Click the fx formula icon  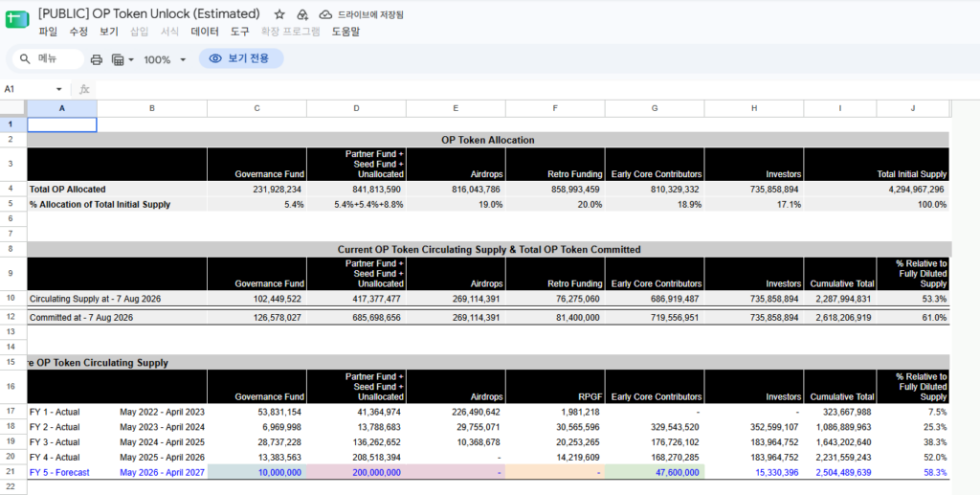(84, 89)
